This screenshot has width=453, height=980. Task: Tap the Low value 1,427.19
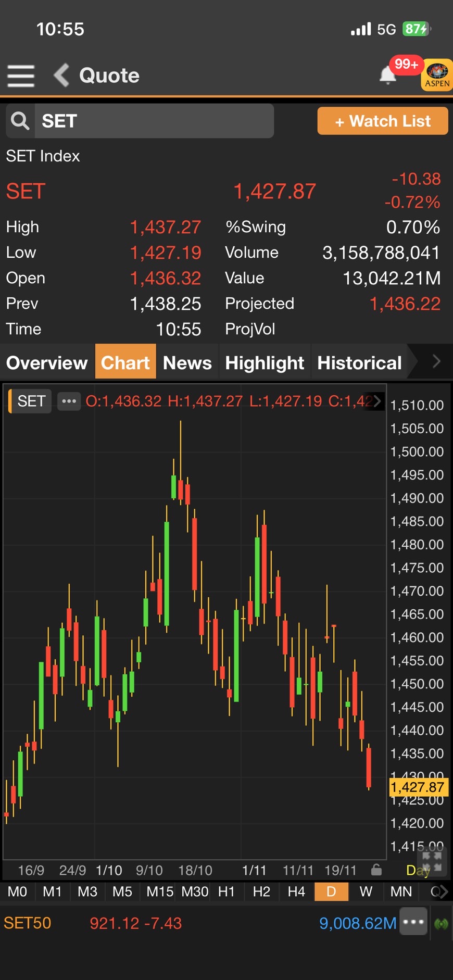165,253
